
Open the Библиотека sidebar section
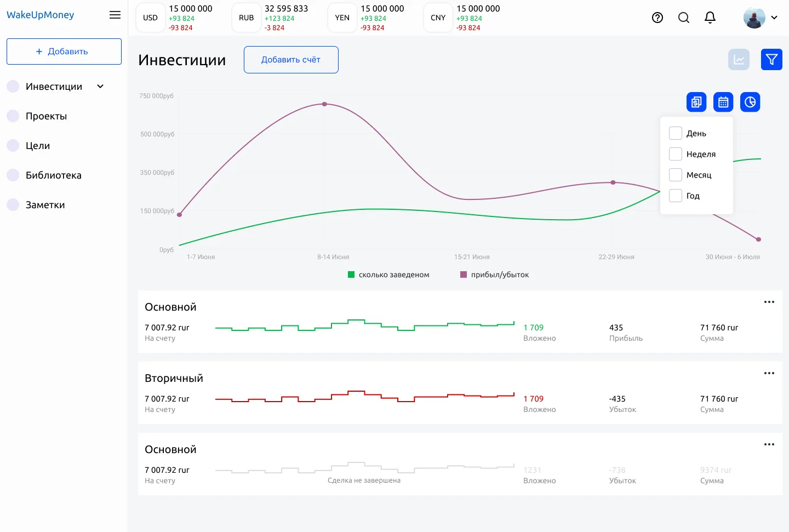pyautogui.click(x=54, y=175)
